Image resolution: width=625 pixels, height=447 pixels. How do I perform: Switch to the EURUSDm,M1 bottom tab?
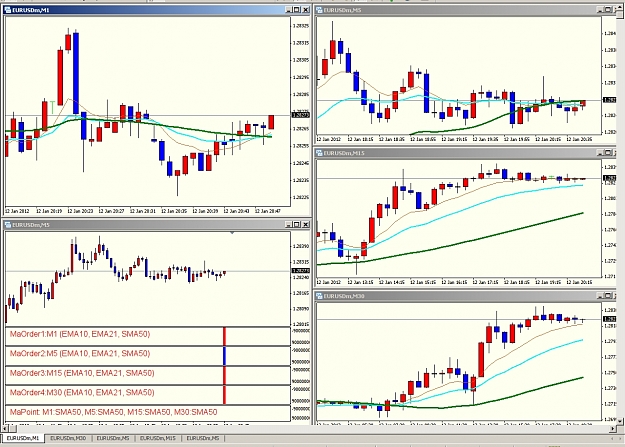click(x=23, y=439)
